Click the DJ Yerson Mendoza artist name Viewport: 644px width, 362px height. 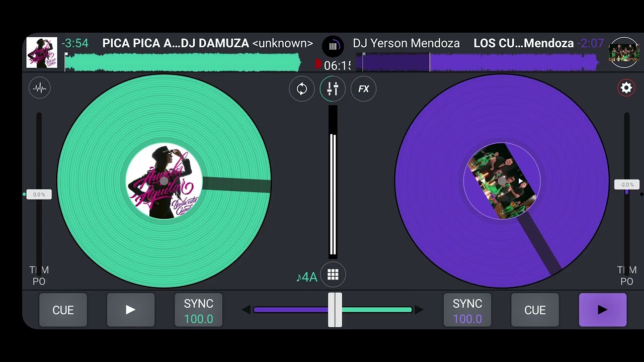(x=406, y=43)
